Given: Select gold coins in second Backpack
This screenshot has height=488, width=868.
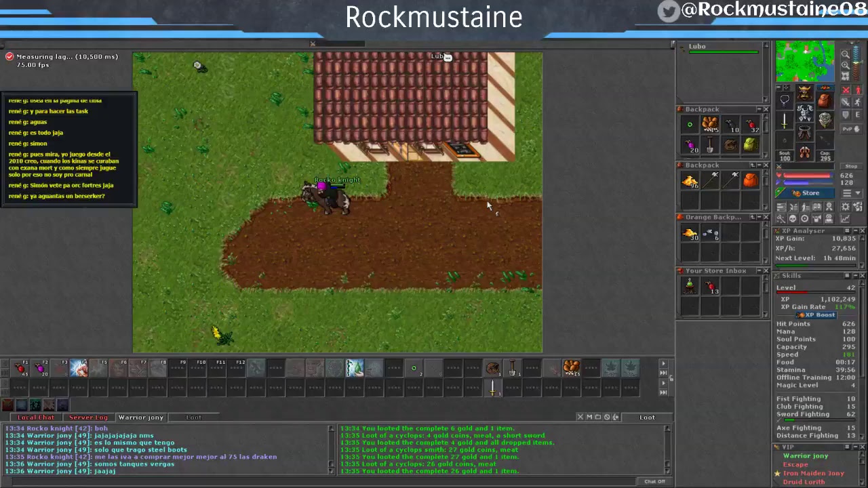Looking at the screenshot, I should [x=690, y=180].
